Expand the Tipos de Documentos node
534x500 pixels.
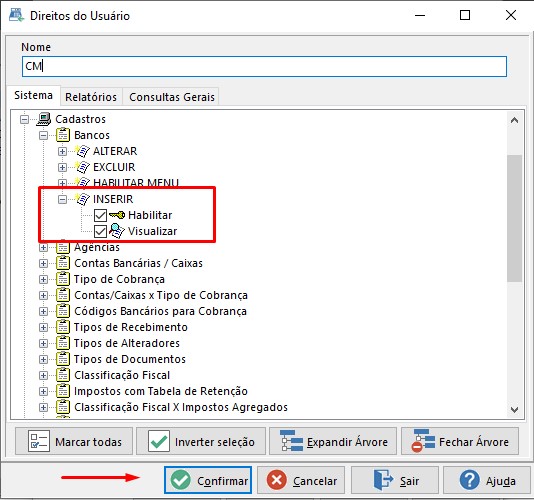(43, 359)
